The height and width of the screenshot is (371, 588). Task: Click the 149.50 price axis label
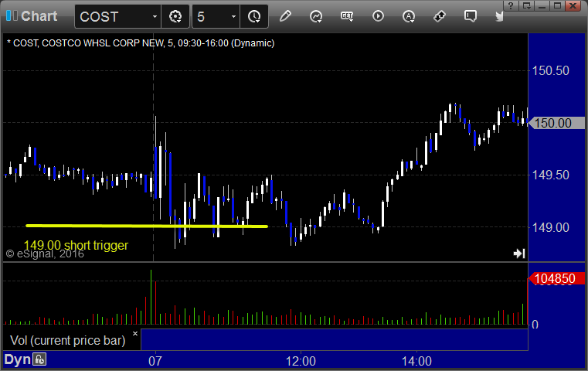[x=550, y=175]
